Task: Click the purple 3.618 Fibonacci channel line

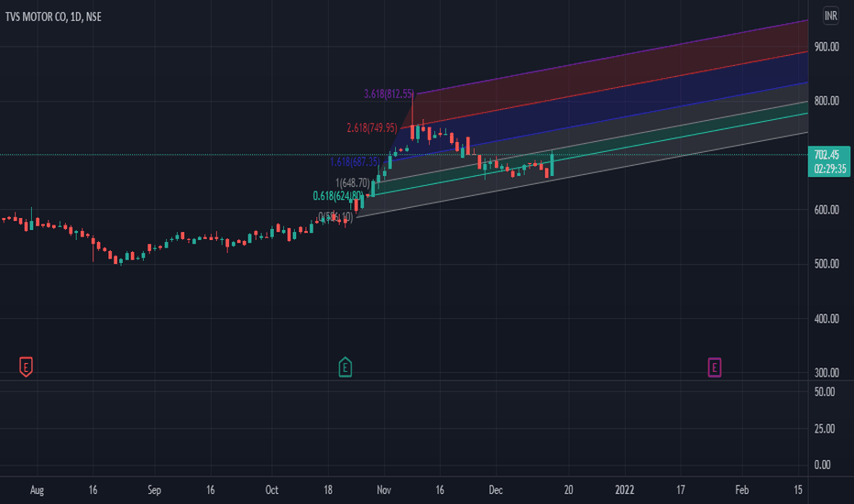Action: click(612, 57)
